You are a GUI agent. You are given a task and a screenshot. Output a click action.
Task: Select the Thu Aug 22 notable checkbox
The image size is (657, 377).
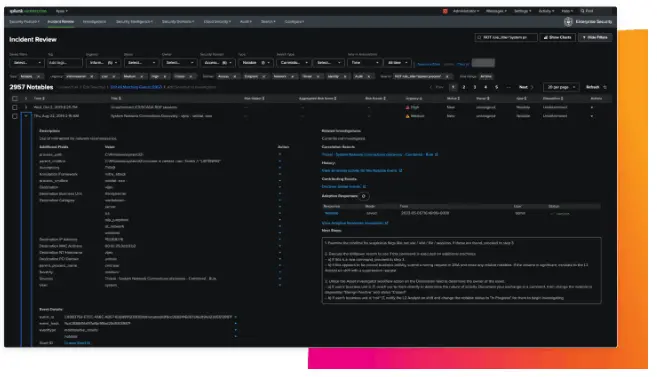(15, 116)
